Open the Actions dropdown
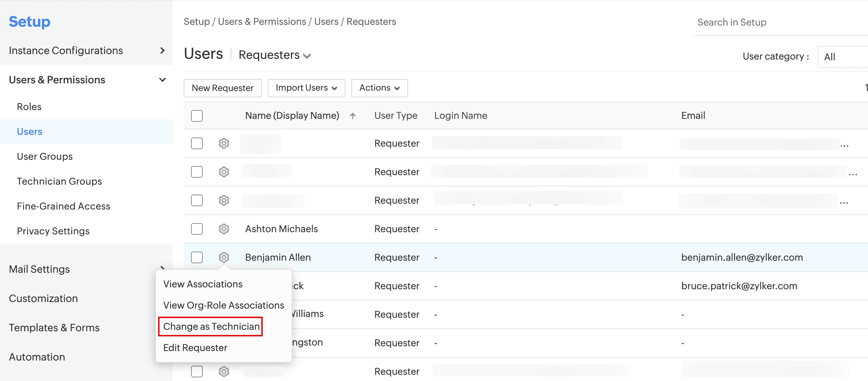This screenshot has width=868, height=381. pos(379,88)
